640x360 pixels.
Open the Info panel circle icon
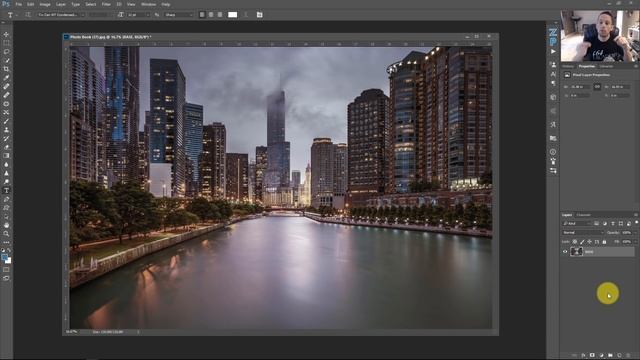[553, 152]
